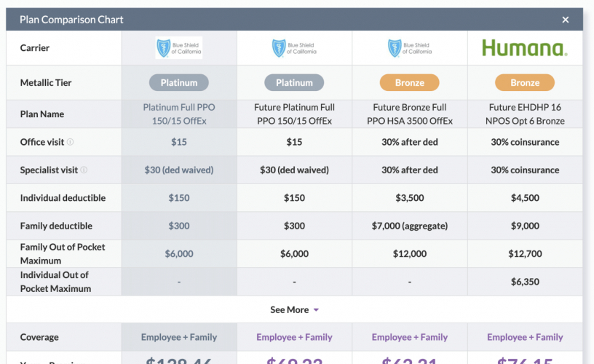Select Future Bronze Full PPO HSA 3500 OffEx name
594x364 pixels.
tap(410, 114)
